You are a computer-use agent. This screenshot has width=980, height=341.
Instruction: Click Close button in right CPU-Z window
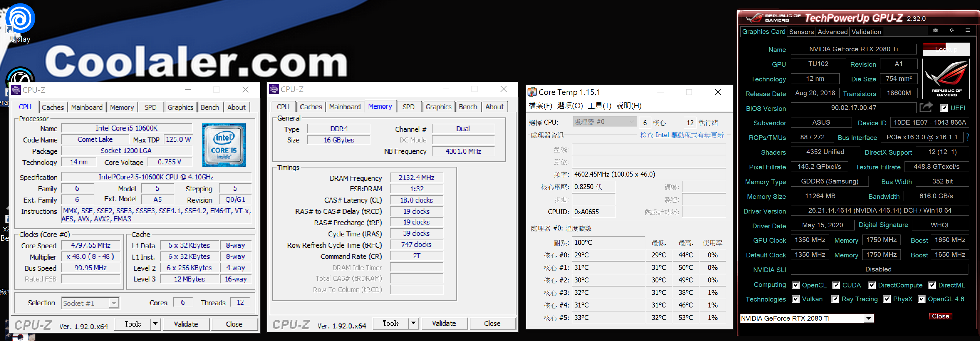click(x=492, y=323)
